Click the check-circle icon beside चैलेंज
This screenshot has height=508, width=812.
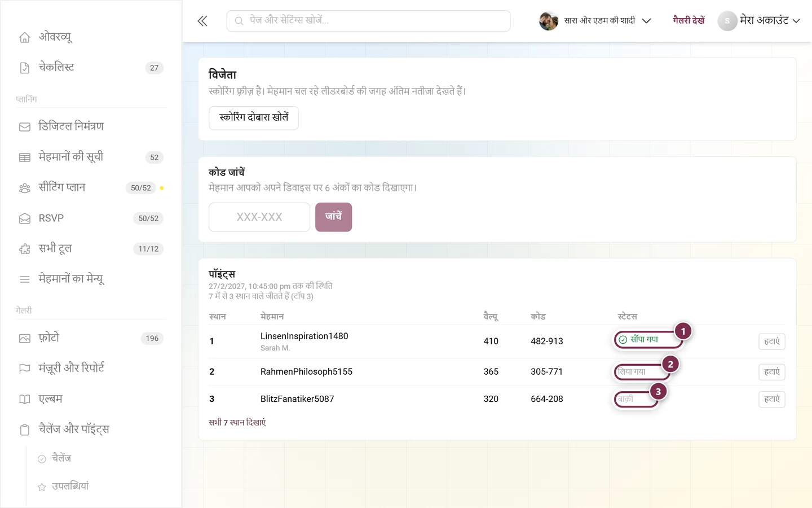42,459
